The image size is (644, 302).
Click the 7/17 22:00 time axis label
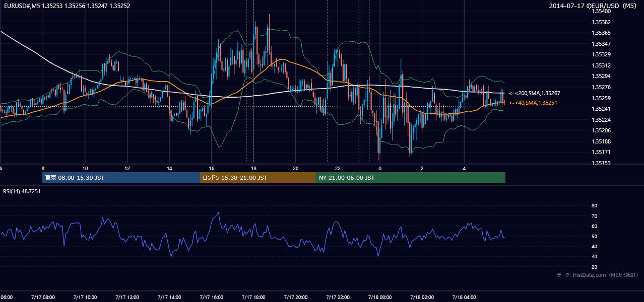coord(338,297)
